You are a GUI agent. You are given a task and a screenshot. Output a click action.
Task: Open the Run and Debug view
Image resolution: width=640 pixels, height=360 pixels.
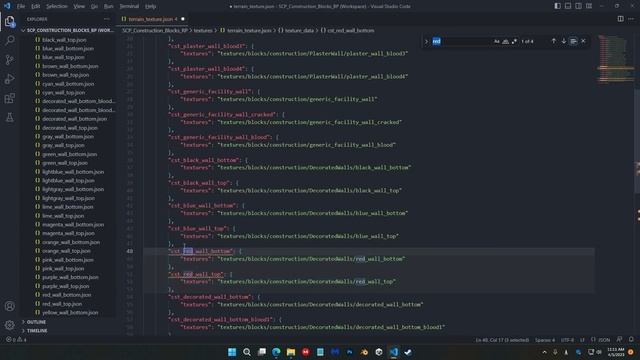click(10, 79)
